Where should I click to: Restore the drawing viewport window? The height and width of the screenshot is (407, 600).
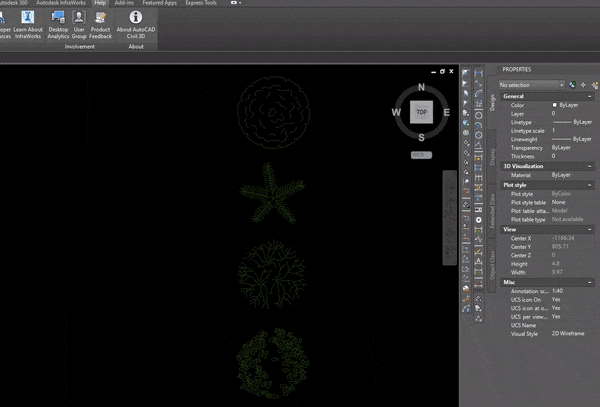(x=442, y=71)
